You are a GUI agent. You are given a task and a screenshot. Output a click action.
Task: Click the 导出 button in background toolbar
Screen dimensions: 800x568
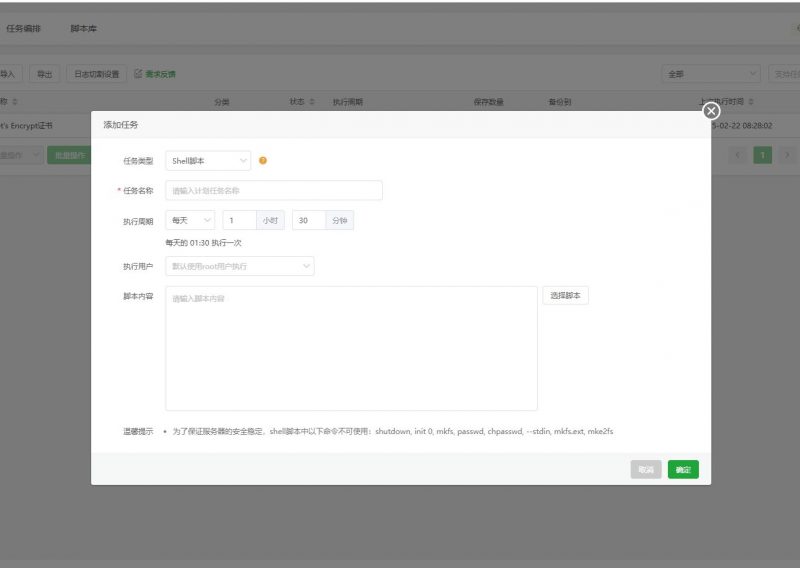(x=45, y=74)
